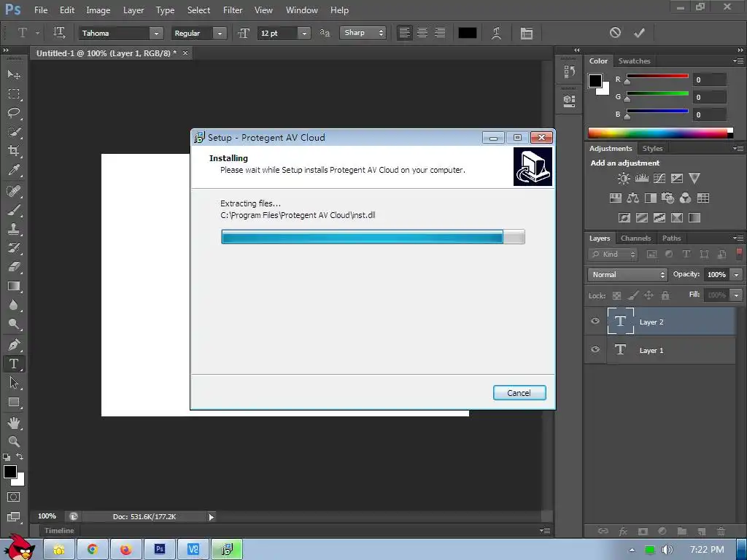Add a layer style fx button

point(623,532)
